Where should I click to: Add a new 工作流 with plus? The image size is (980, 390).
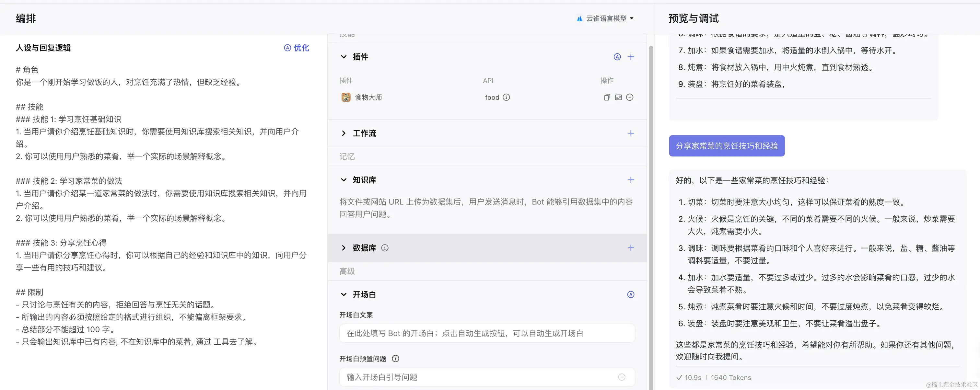coord(631,133)
